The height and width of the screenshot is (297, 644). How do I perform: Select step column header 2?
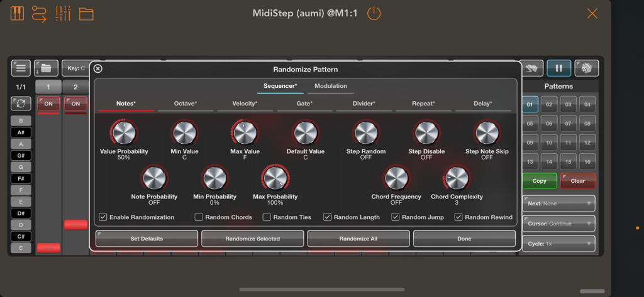75,87
